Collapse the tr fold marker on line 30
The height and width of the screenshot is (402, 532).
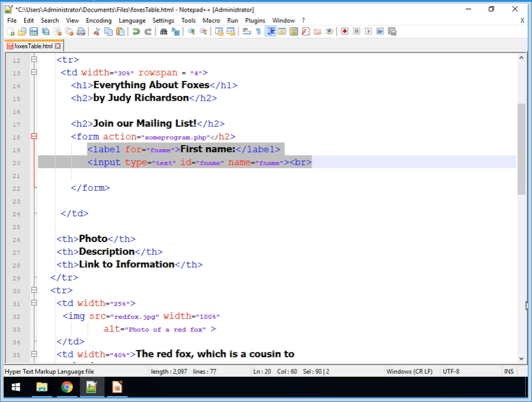[34, 290]
